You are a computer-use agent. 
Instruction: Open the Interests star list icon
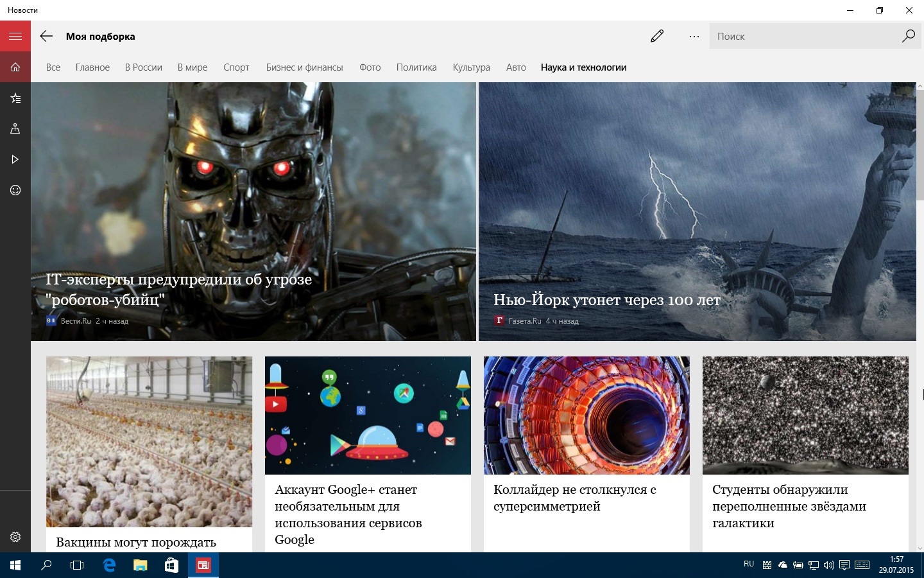[15, 98]
